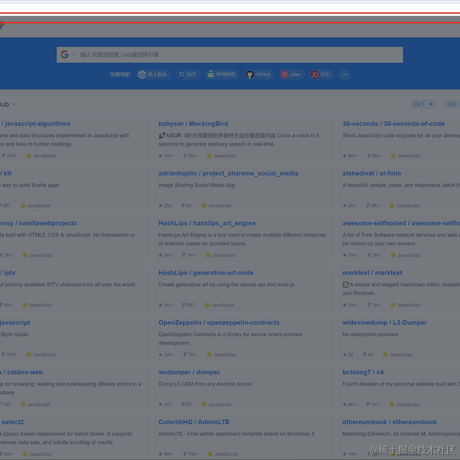Screen dimensions: 460x460
Task: Open adrianhajdin / project_shareme_social_media repository
Action: coord(228,173)
